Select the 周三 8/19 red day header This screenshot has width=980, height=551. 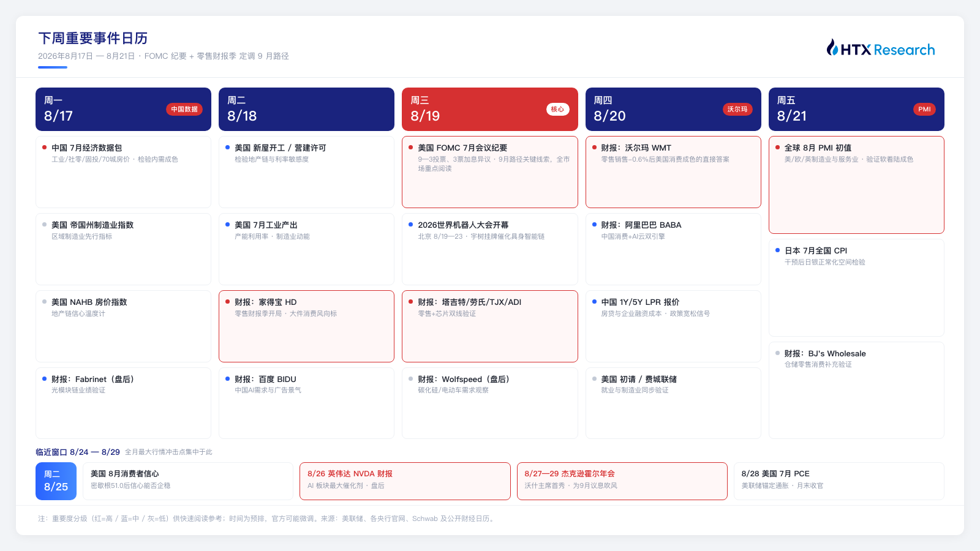click(x=489, y=109)
